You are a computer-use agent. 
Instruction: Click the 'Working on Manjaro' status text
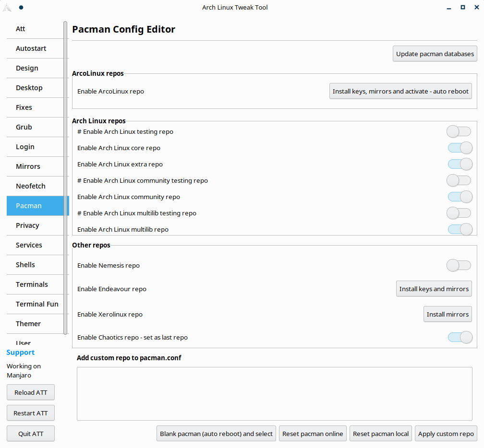[24, 371]
